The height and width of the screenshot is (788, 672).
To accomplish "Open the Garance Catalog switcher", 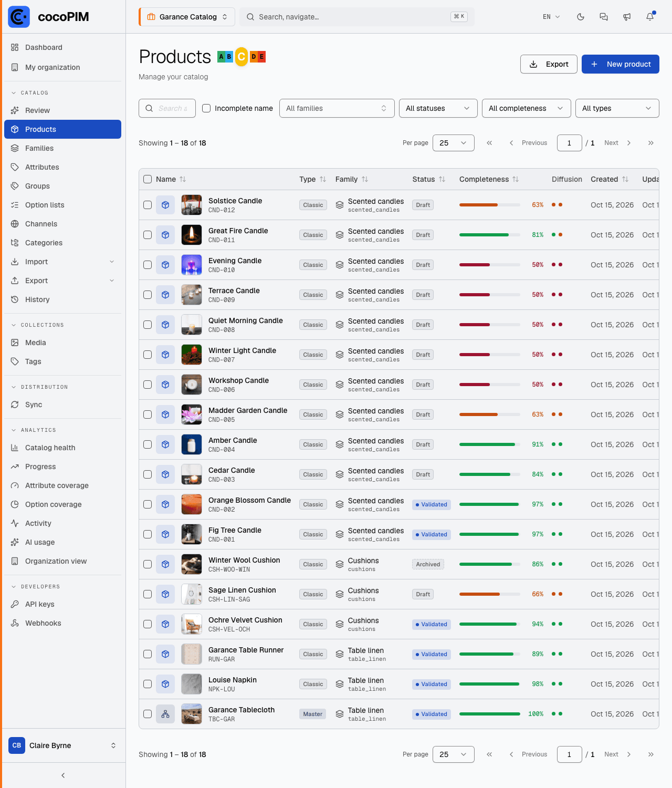I will tap(187, 17).
